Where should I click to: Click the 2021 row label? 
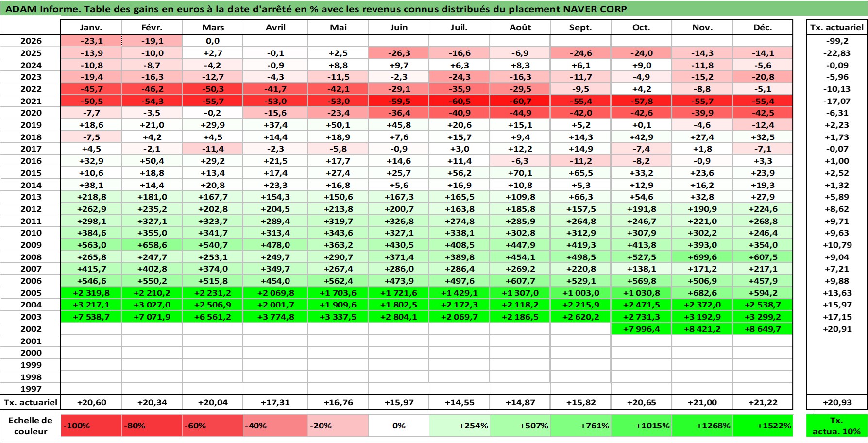pyautogui.click(x=31, y=101)
